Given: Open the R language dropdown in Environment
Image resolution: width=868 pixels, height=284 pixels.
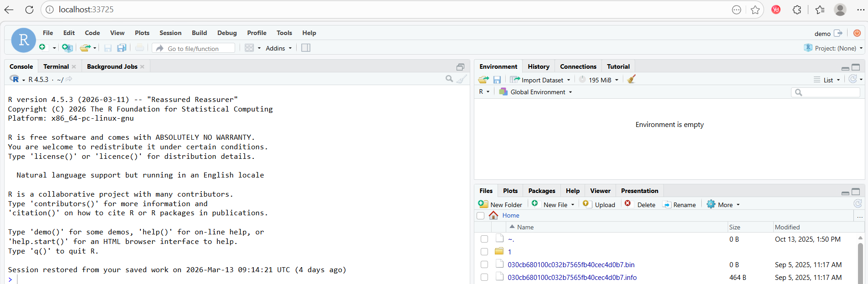Looking at the screenshot, I should [x=484, y=92].
